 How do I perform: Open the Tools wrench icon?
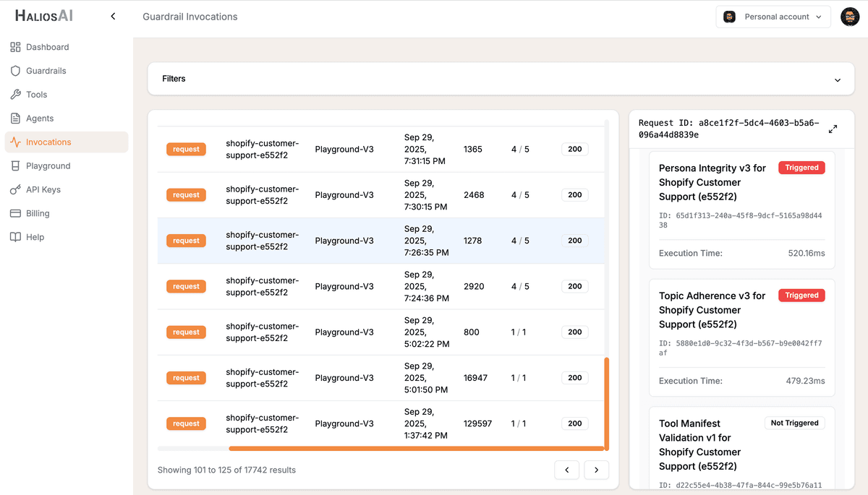15,94
